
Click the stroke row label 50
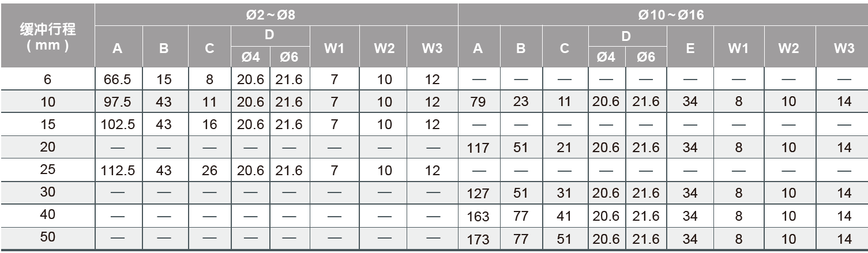point(47,239)
